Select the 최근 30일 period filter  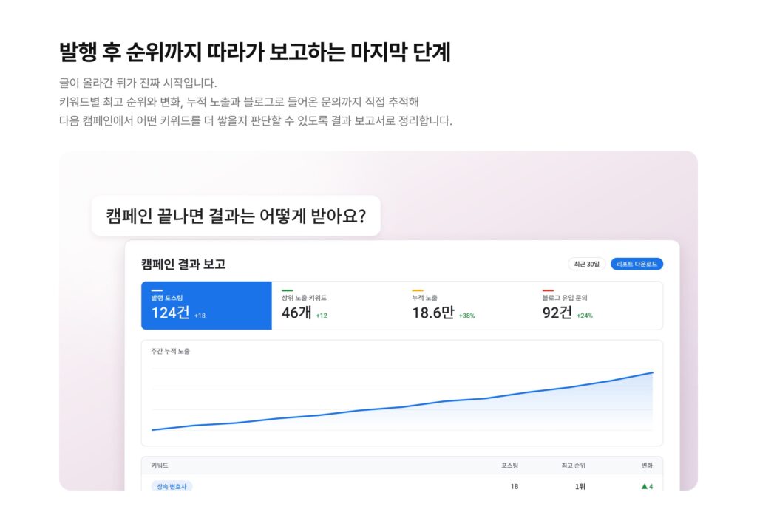click(x=586, y=264)
